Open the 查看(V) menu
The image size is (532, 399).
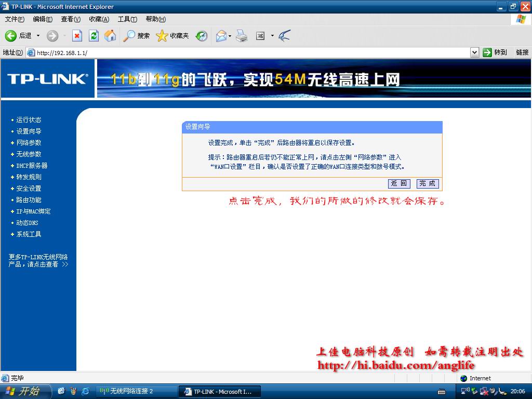[x=71, y=19]
